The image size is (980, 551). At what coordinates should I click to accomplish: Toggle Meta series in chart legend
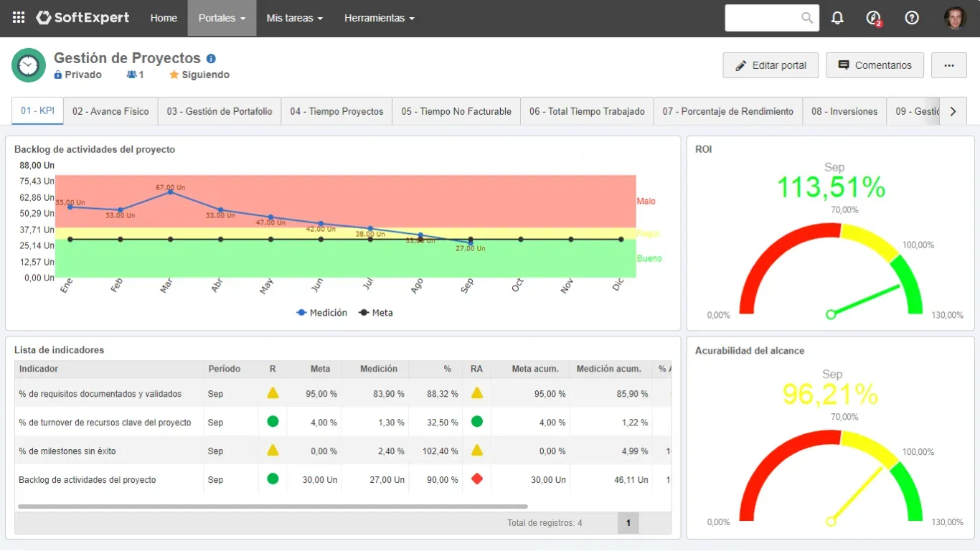click(375, 313)
